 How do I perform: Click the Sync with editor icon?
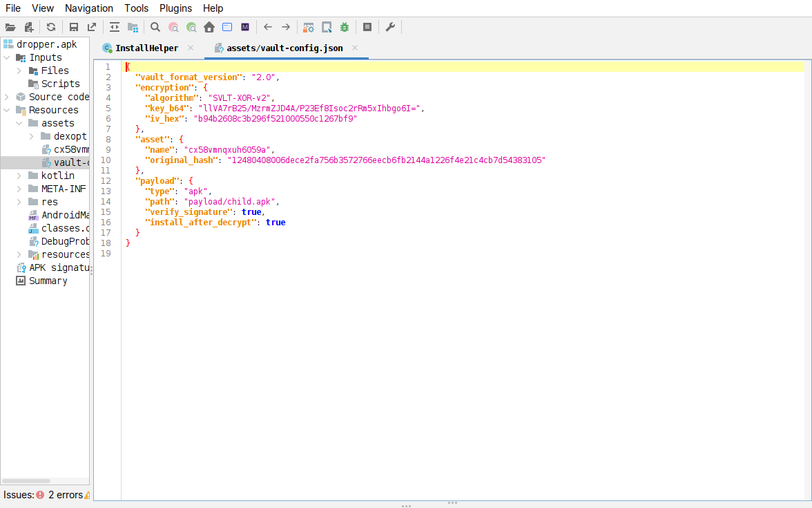click(x=115, y=27)
